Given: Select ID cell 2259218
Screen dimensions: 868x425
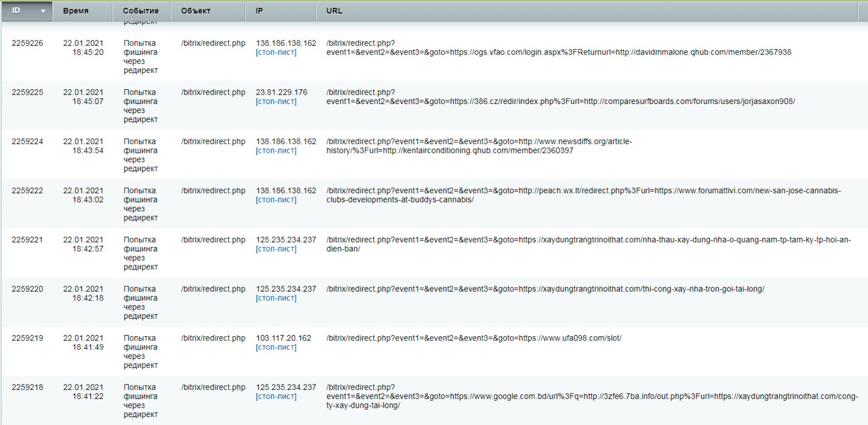Looking at the screenshot, I should tap(27, 387).
